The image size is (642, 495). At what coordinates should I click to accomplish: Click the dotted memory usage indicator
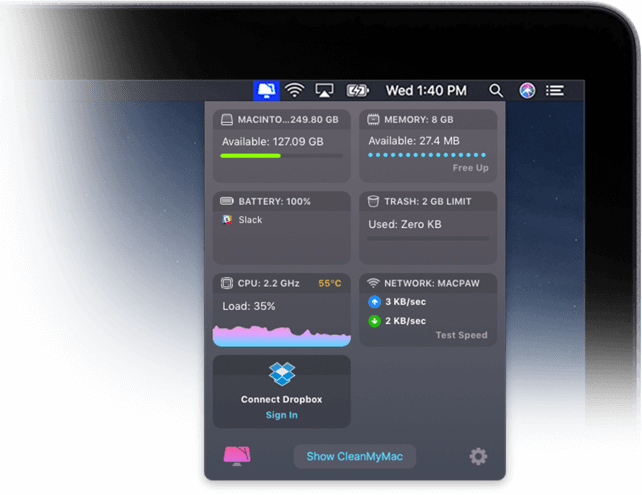pyautogui.click(x=427, y=155)
